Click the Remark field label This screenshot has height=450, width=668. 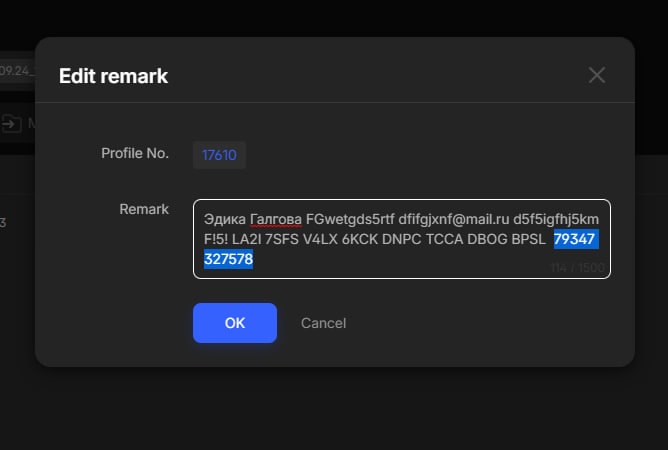click(144, 209)
